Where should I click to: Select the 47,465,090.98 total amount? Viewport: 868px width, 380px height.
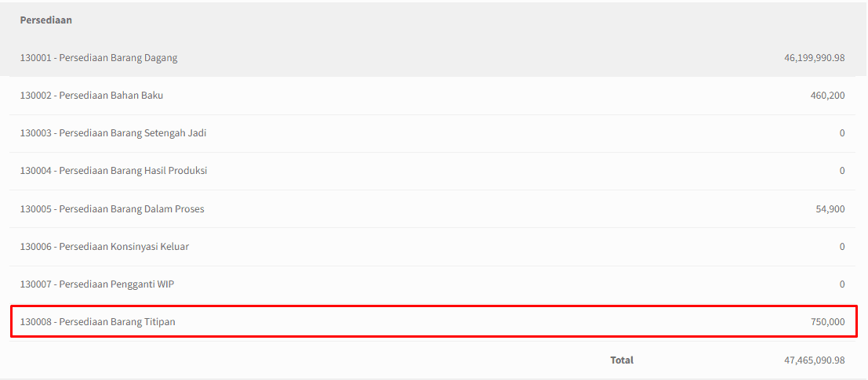pos(815,360)
